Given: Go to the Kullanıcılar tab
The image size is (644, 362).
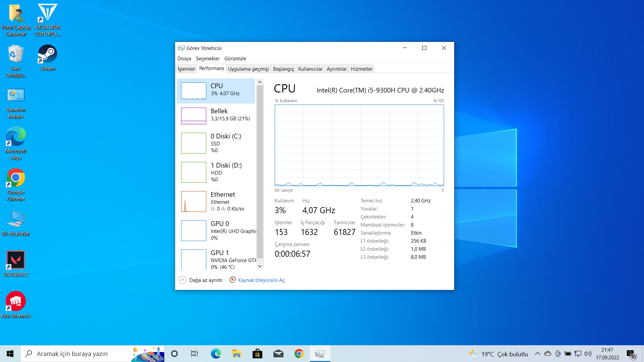Looking at the screenshot, I should [x=310, y=69].
